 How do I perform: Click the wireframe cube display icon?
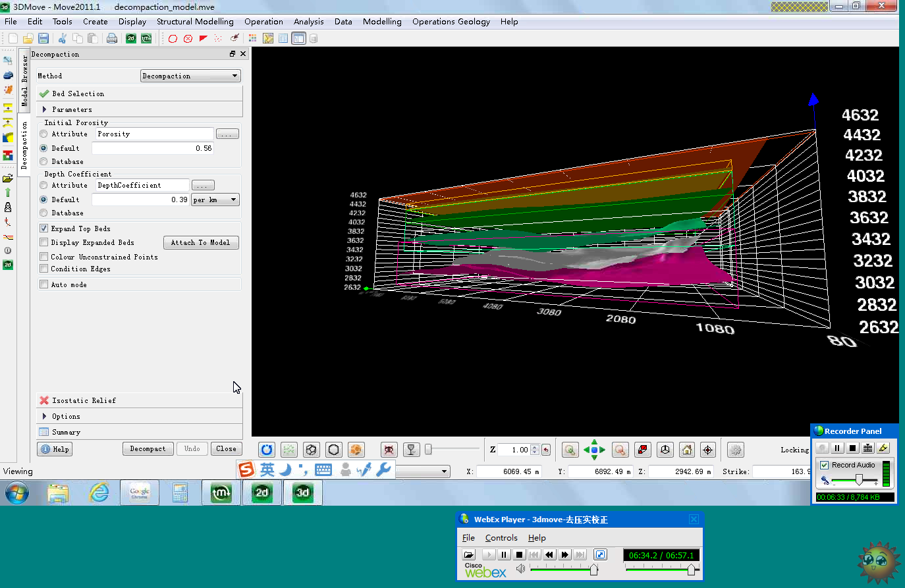point(312,450)
